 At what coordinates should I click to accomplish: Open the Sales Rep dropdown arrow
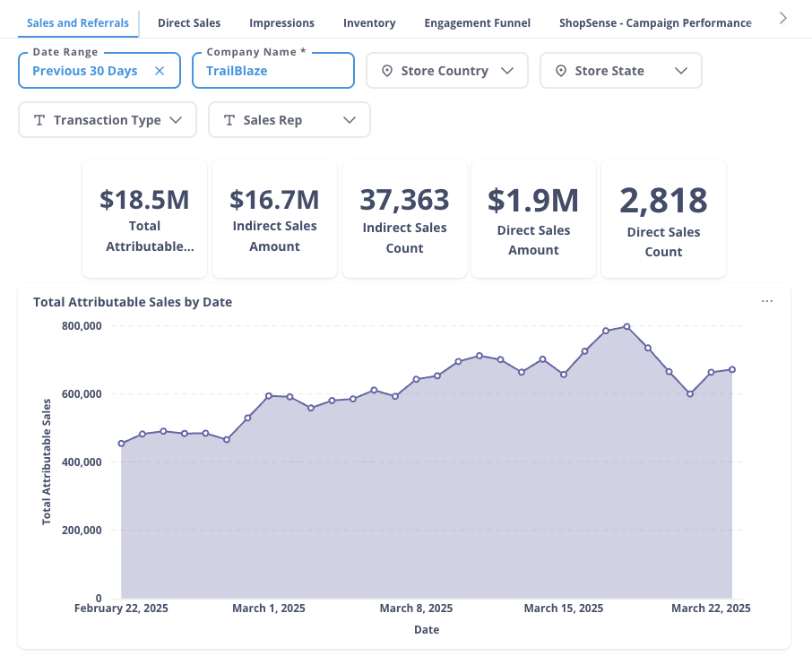click(350, 120)
